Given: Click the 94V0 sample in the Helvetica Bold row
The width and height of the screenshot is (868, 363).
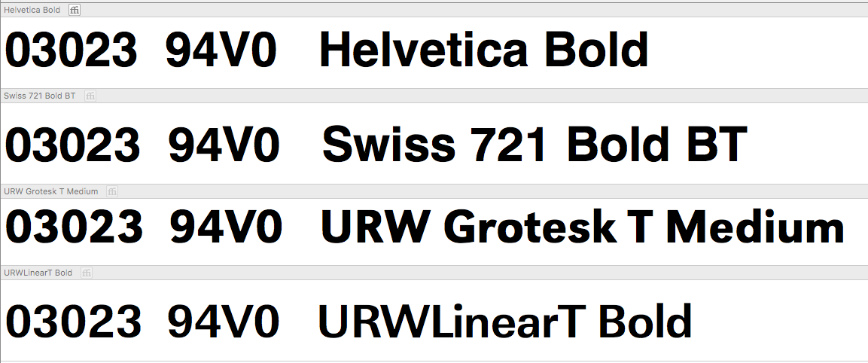Looking at the screenshot, I should click(x=221, y=49).
